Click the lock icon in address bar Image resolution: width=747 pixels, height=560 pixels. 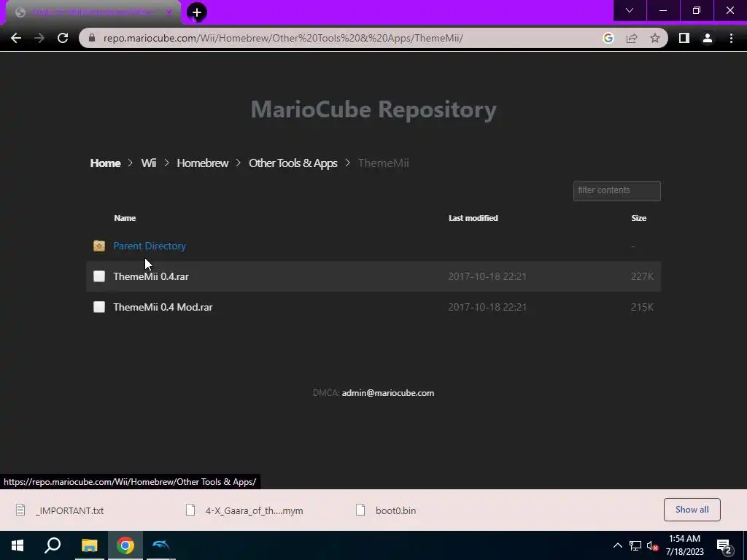(92, 38)
